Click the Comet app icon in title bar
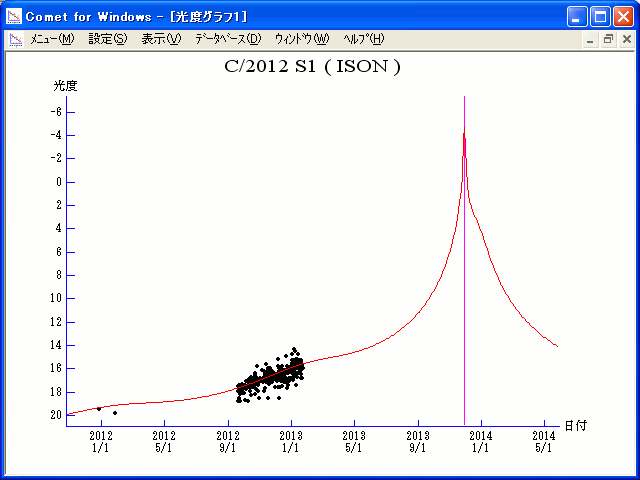This screenshot has width=640, height=480. (x=14, y=17)
